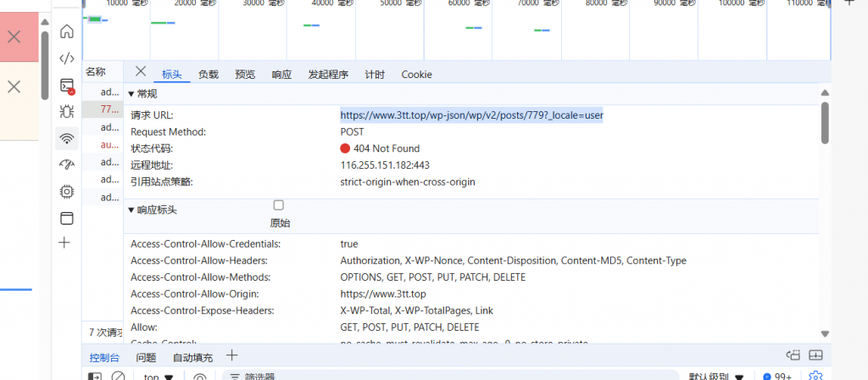Toggle the 原始 raw headers checkbox
The image size is (868, 380).
point(278,205)
